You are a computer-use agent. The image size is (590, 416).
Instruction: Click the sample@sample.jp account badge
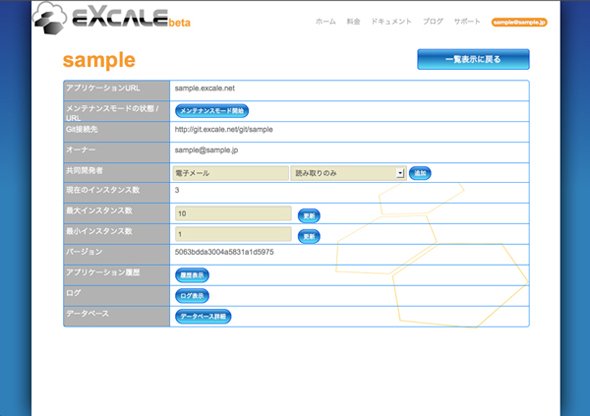click(519, 22)
